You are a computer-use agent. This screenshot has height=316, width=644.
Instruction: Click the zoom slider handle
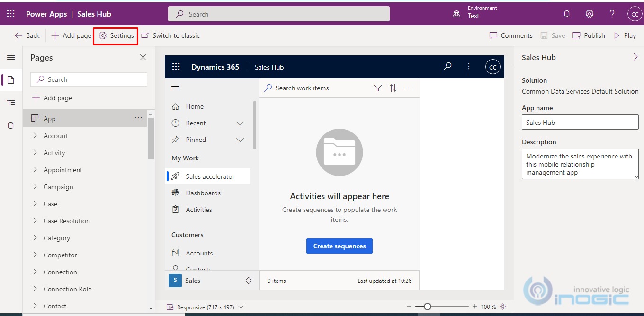tap(428, 307)
